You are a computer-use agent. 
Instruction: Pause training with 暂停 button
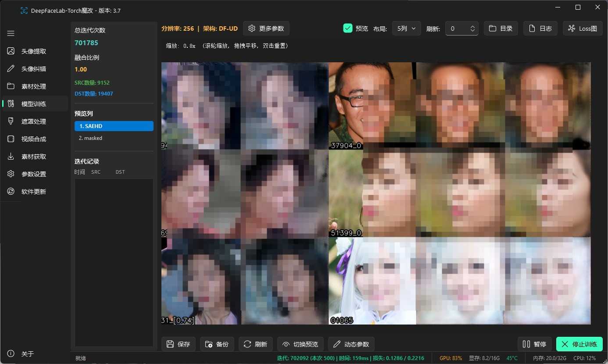[x=534, y=344]
